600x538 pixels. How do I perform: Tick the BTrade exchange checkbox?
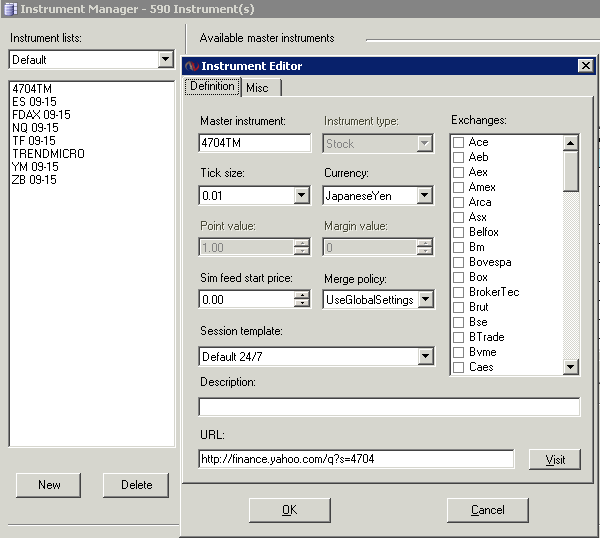pos(458,337)
